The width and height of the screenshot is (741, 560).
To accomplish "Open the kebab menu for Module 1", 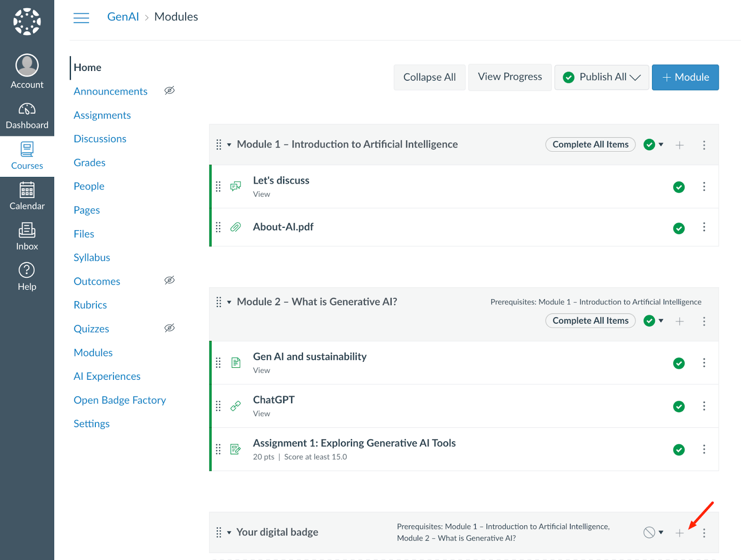I will tap(704, 145).
